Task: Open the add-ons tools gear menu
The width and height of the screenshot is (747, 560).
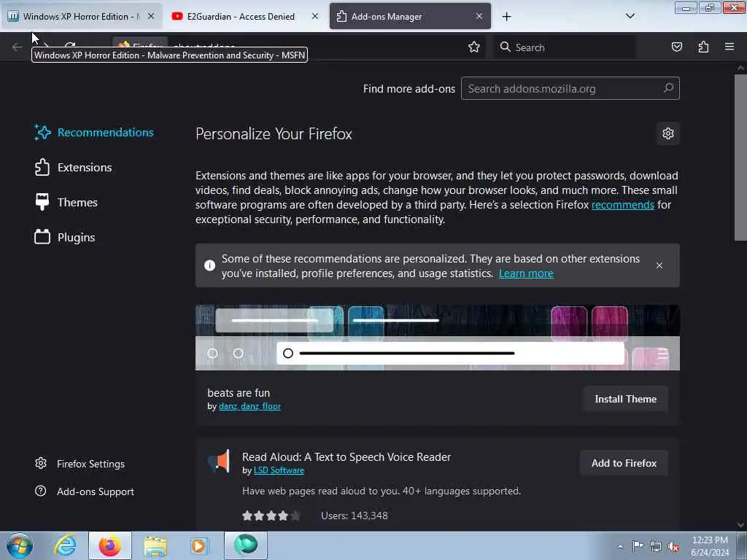Action: pyautogui.click(x=668, y=133)
